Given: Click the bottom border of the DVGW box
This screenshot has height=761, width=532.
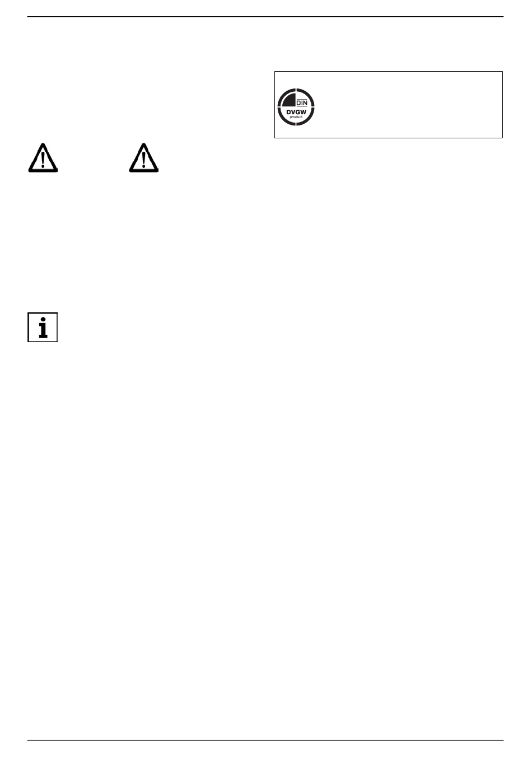Looking at the screenshot, I should tap(389, 137).
